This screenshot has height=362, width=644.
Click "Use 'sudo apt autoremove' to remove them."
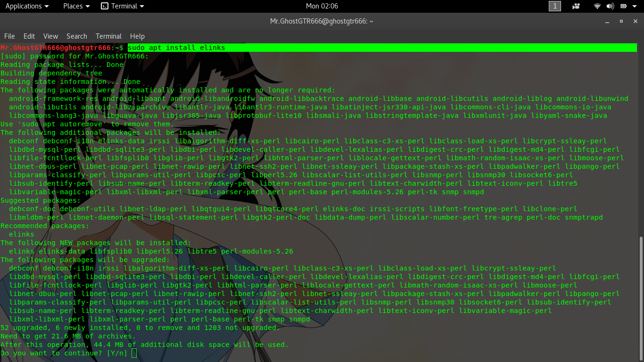[x=87, y=124]
